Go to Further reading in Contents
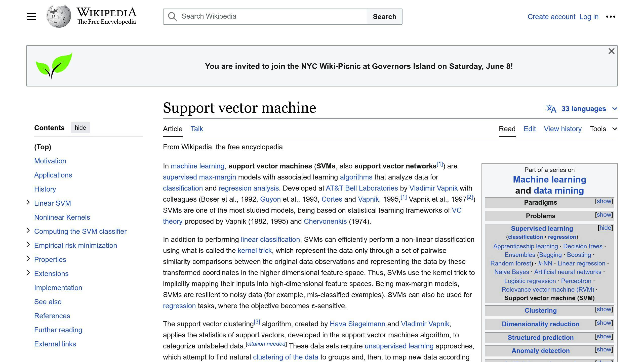This screenshot has height=362, width=644. click(58, 330)
